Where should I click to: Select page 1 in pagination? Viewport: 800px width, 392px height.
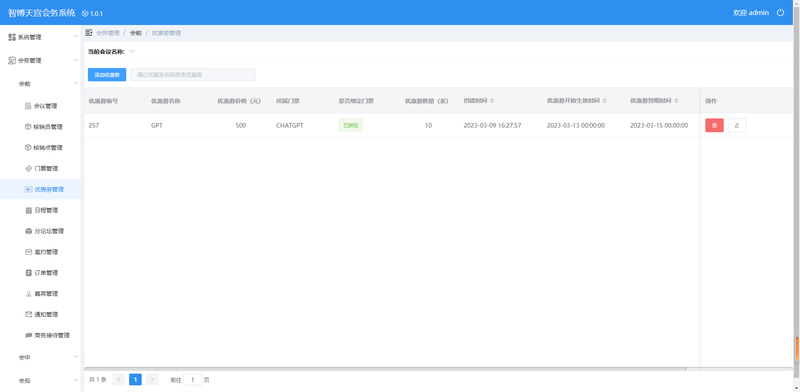[135, 380]
